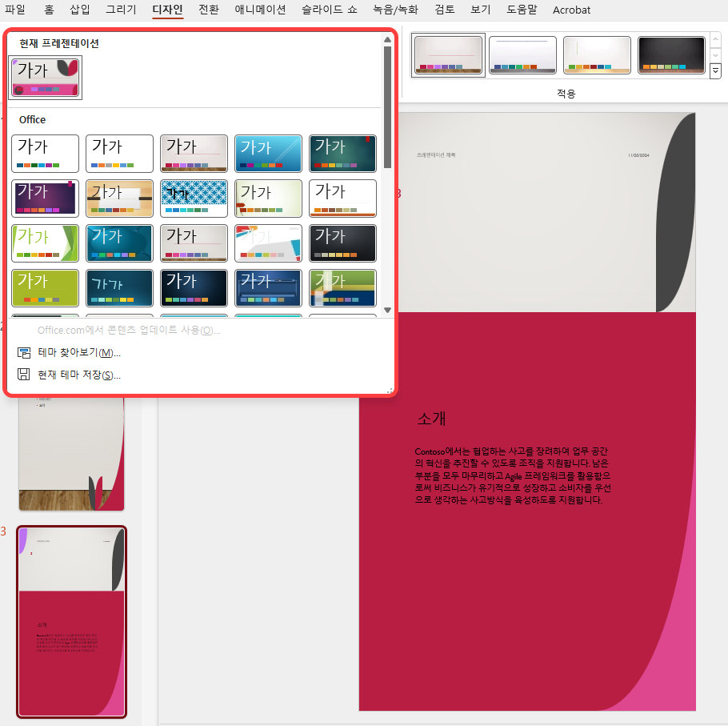Image resolution: width=728 pixels, height=726 pixels.
Task: Click the theme gallery scroll-down arrow
Action: click(387, 311)
